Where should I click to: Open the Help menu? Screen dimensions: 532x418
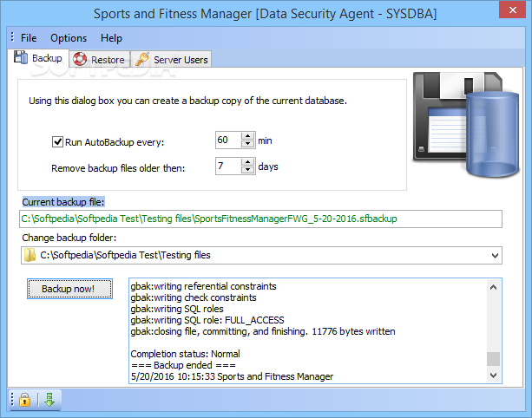pyautogui.click(x=111, y=38)
